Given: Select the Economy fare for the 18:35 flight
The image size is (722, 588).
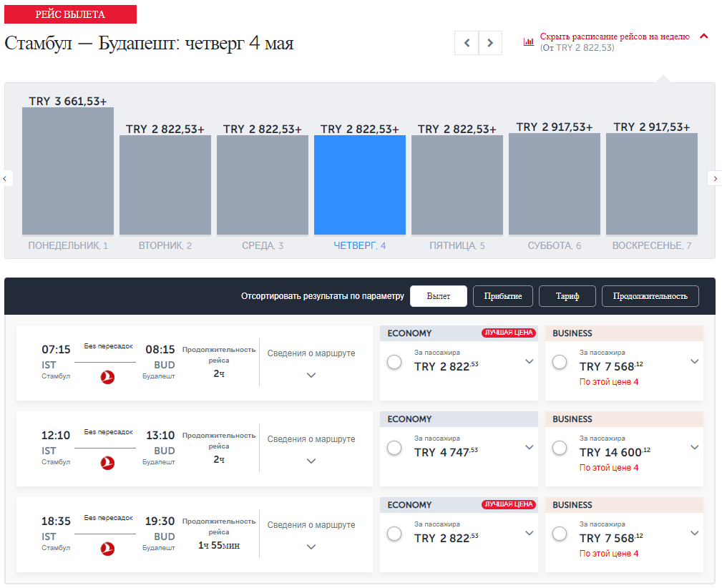Looking at the screenshot, I should 394,534.
